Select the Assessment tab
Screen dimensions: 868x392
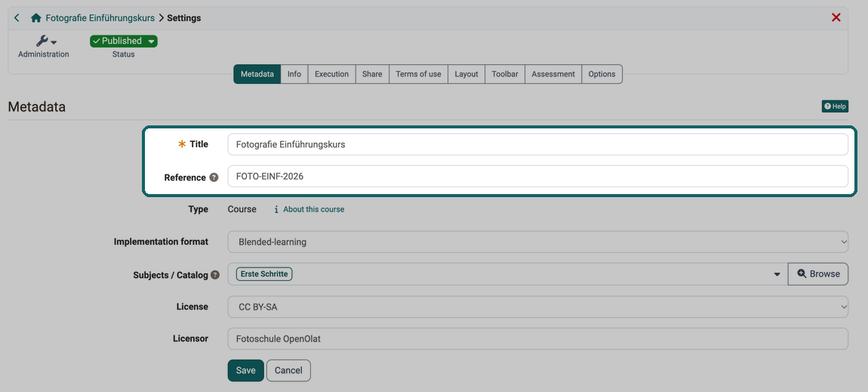(x=553, y=74)
